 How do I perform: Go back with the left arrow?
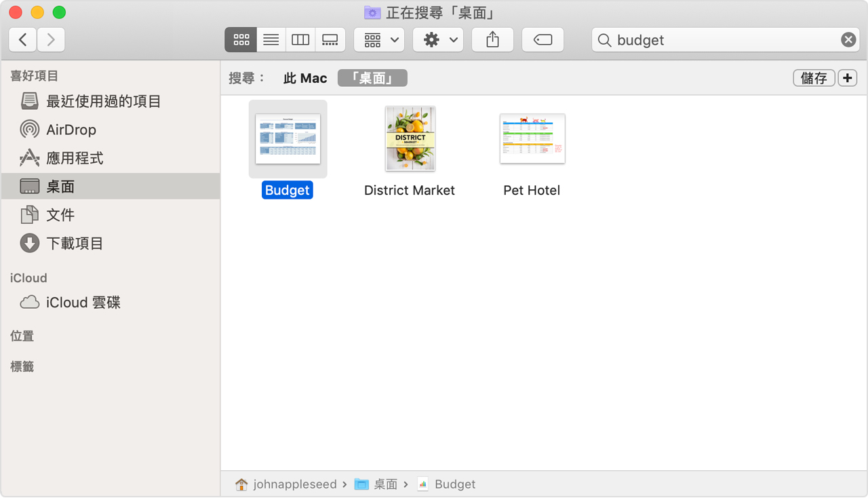23,40
